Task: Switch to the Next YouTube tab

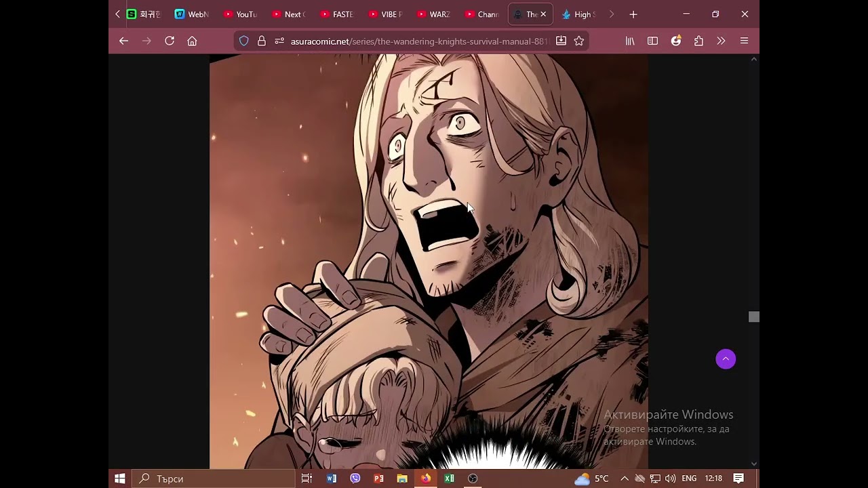Action: pos(289,14)
